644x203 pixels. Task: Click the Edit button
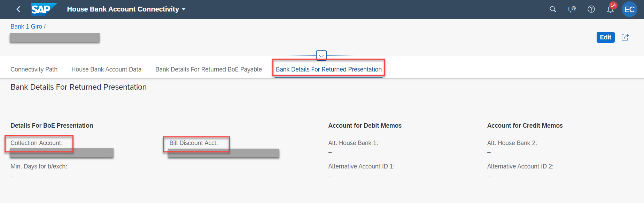pyautogui.click(x=605, y=37)
